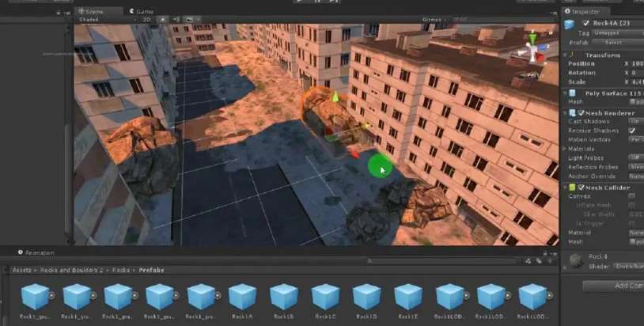
Task: Click the green Y-axis arrow of move gizmo
Action: coord(335,98)
